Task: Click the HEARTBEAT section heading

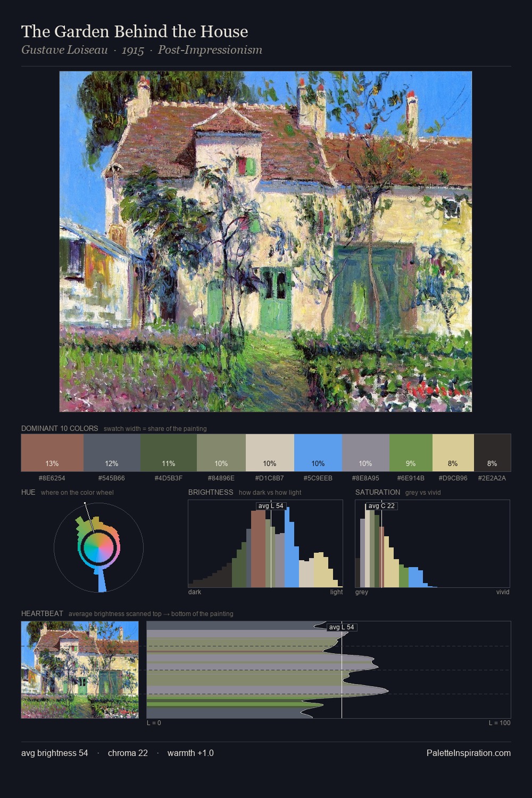Action: (x=42, y=613)
